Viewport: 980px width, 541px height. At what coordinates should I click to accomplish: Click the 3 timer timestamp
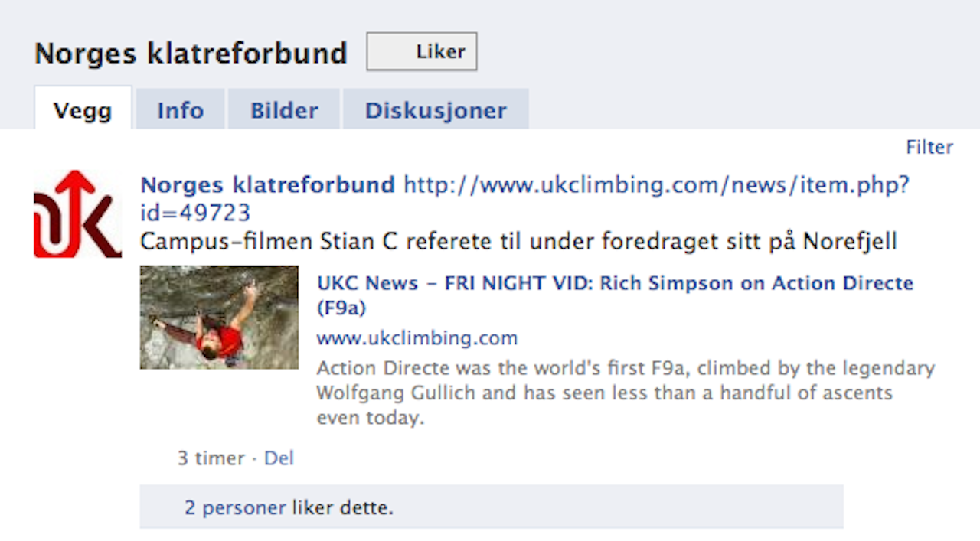coord(211,458)
